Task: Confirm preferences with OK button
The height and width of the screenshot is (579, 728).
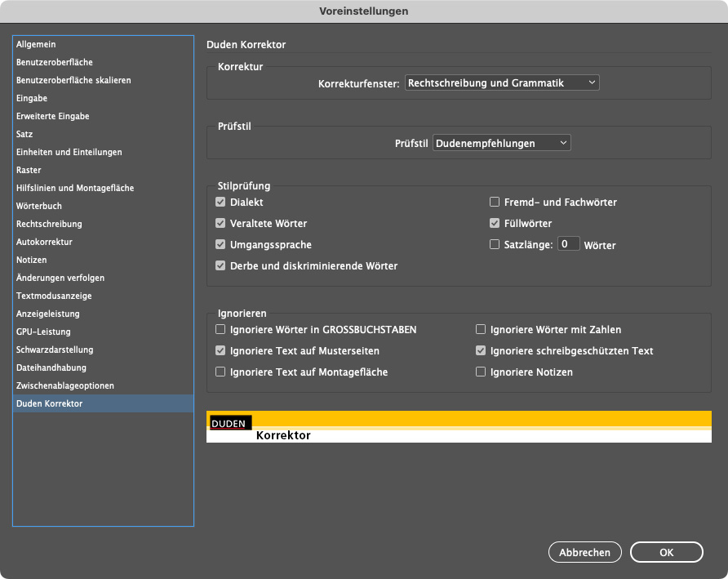Action: (666, 552)
